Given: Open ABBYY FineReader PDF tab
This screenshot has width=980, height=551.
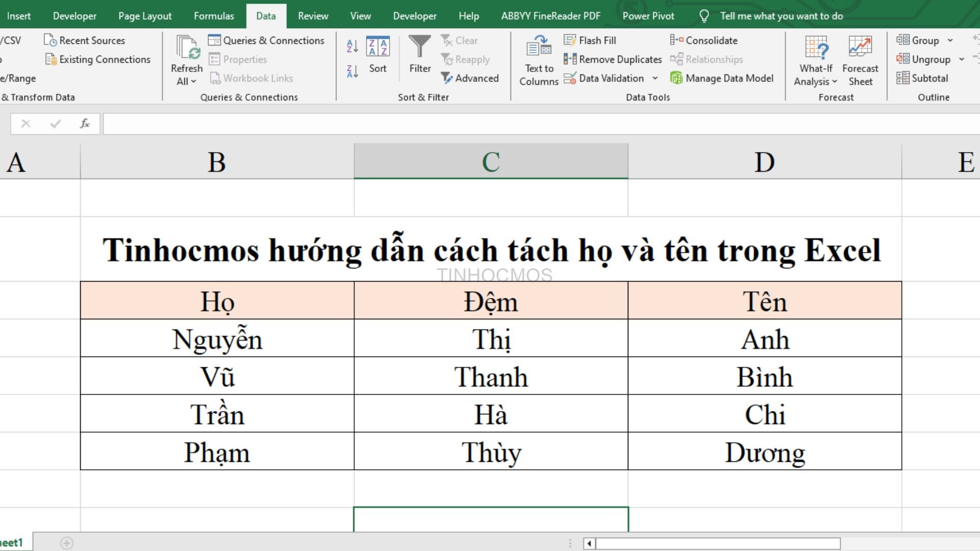Looking at the screenshot, I should click(551, 16).
